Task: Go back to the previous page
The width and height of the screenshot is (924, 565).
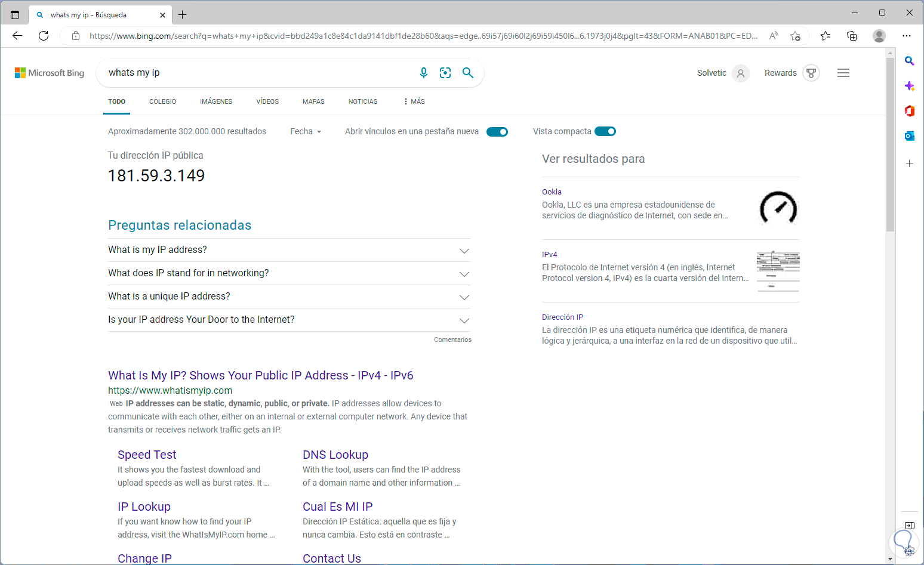Action: (x=17, y=36)
